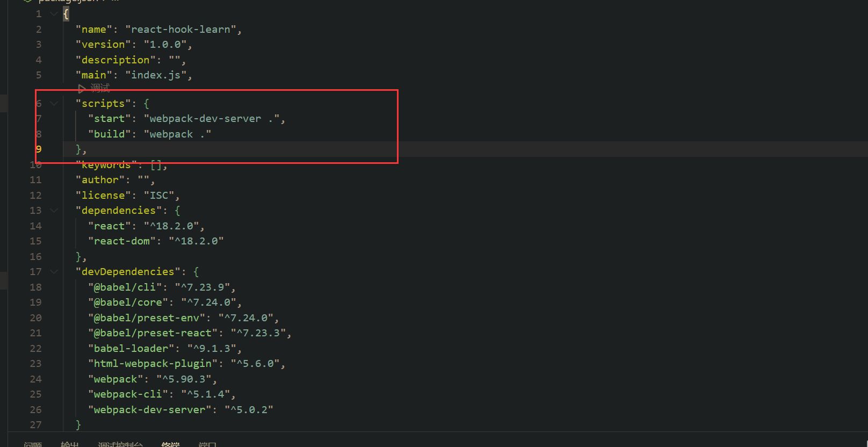Select the 调试控制台 panel tab
Screen dimensions: 868x447
(120, 444)
